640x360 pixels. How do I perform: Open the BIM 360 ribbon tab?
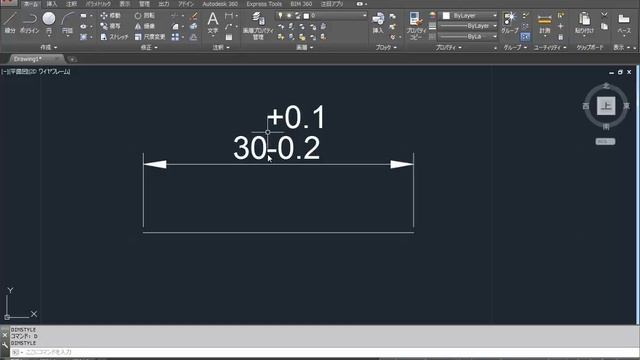pyautogui.click(x=301, y=4)
